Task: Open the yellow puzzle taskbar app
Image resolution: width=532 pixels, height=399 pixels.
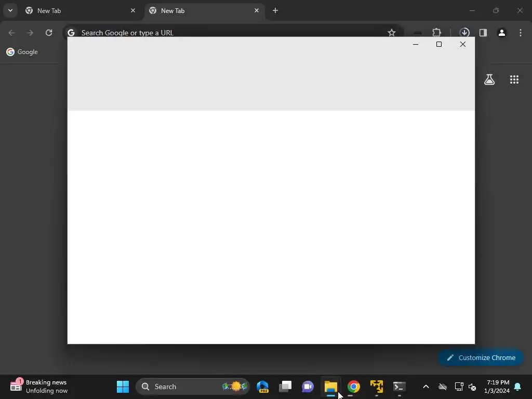Action: [x=377, y=387]
